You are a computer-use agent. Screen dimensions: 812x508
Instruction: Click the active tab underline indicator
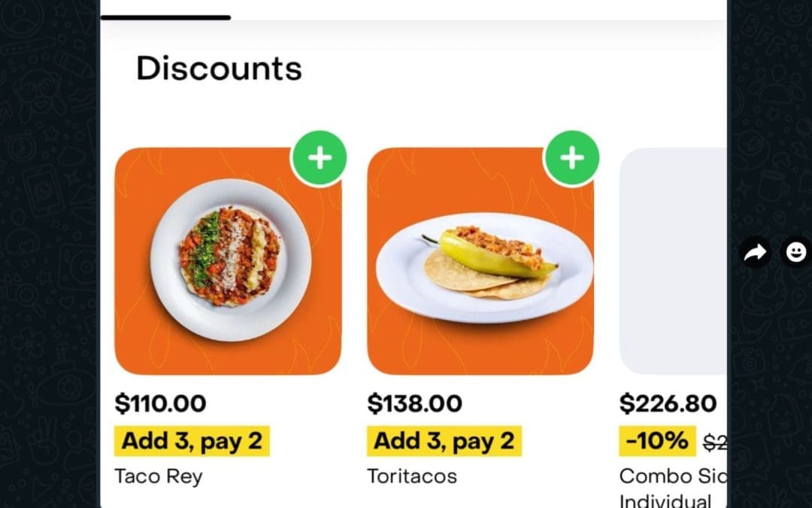coord(165,17)
